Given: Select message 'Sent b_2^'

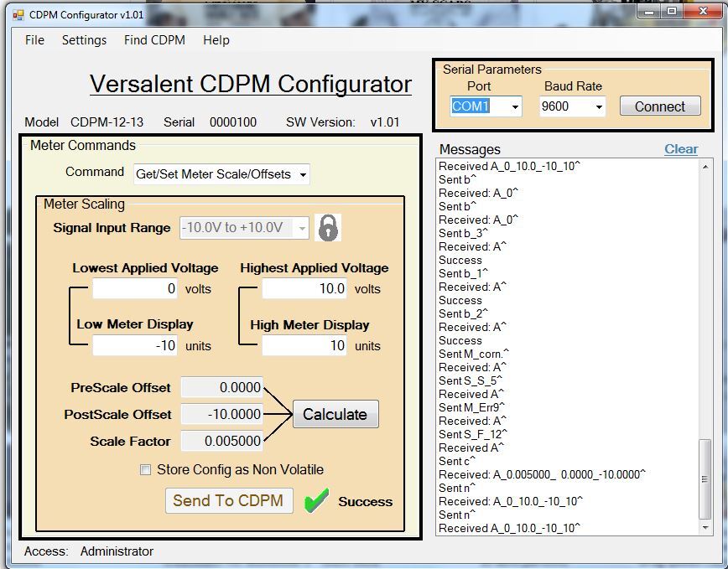Looking at the screenshot, I should [463, 314].
